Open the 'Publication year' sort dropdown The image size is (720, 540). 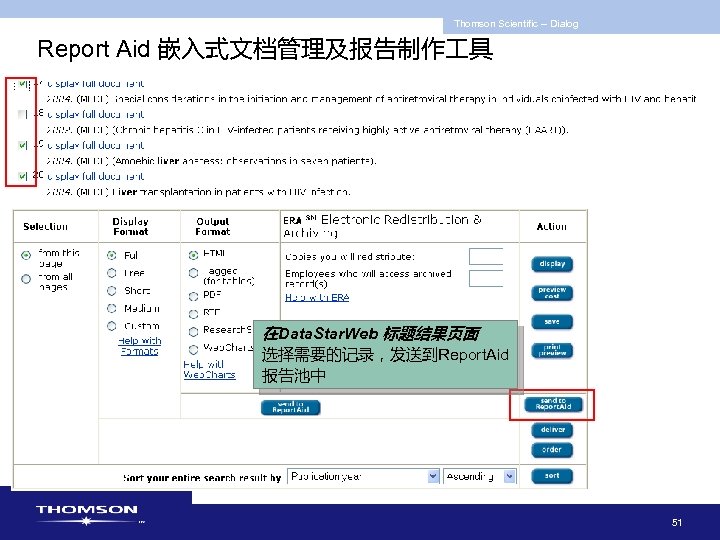364,477
